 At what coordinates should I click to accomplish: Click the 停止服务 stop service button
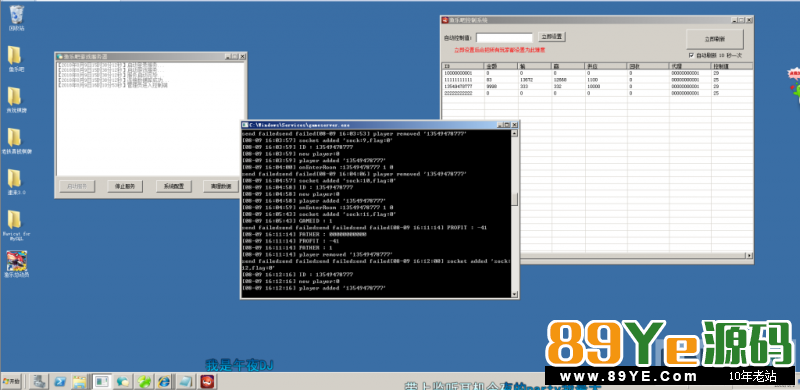[x=124, y=186]
